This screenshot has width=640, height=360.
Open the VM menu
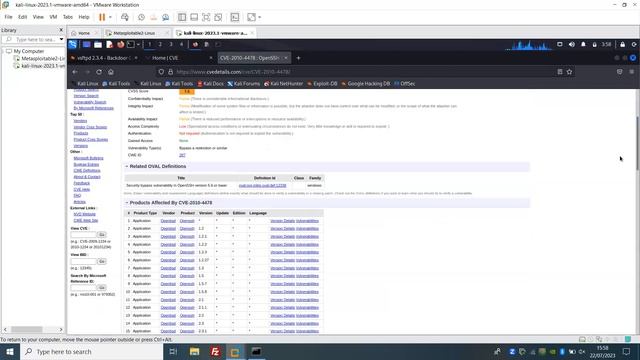(53, 17)
